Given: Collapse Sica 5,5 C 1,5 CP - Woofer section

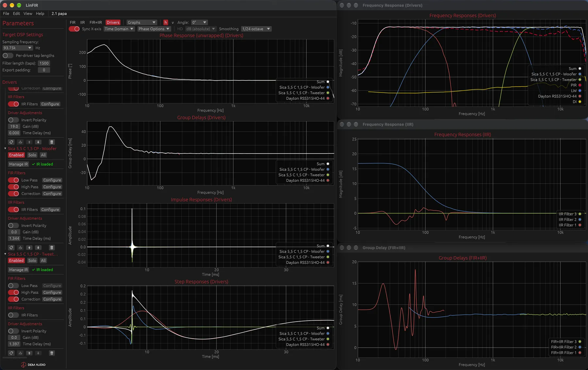Looking at the screenshot, I should coord(5,148).
